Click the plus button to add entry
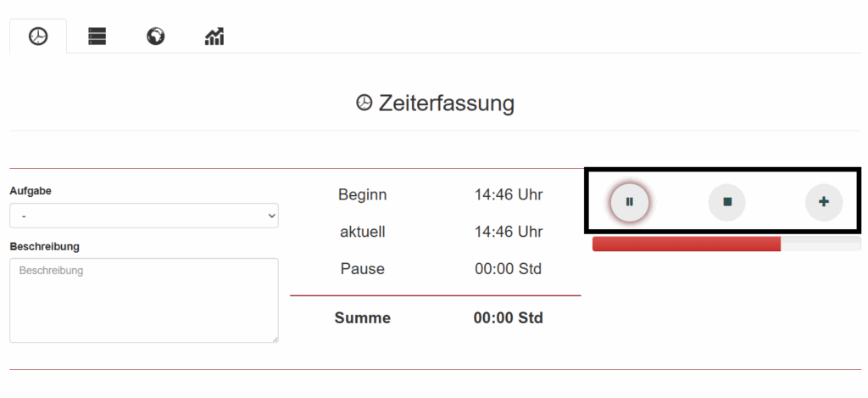 (824, 202)
